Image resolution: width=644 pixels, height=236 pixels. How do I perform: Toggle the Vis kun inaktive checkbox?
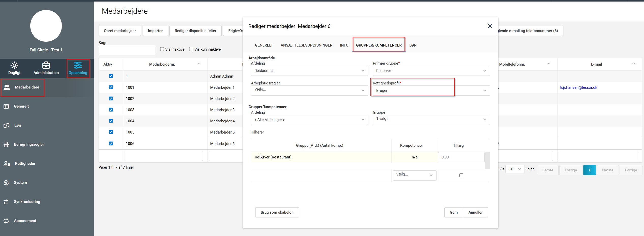click(191, 49)
